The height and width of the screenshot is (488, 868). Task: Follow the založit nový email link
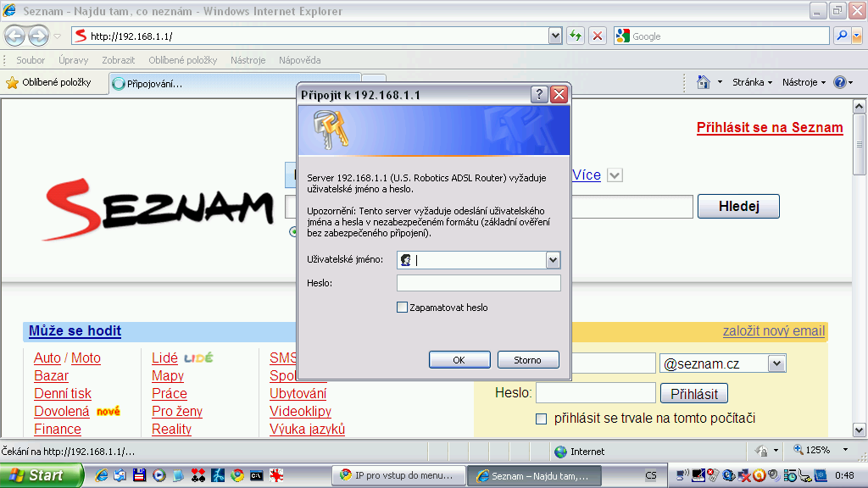coord(773,331)
